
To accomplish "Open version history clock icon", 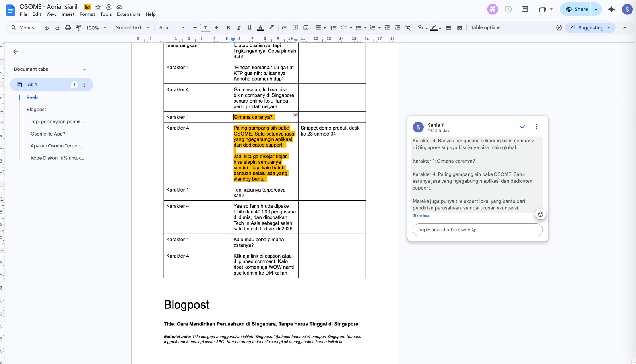I will (x=508, y=9).
